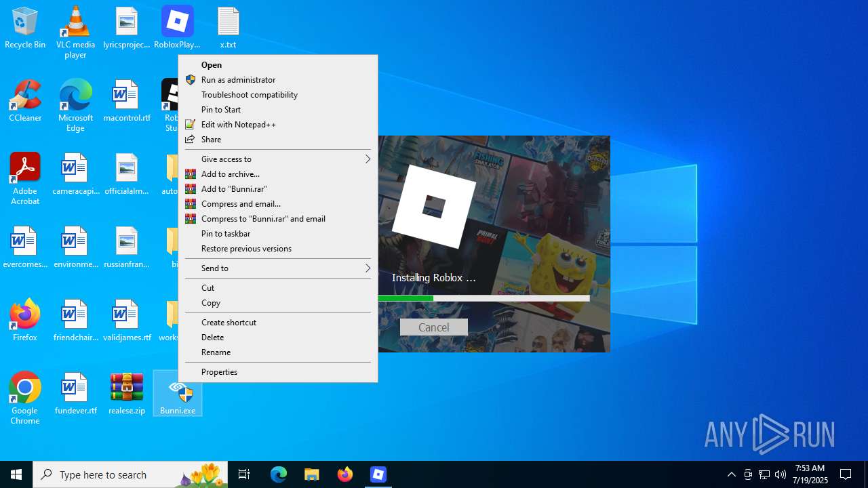Select the officialalm file icon
Image resolution: width=868 pixels, height=488 pixels.
coord(127,174)
